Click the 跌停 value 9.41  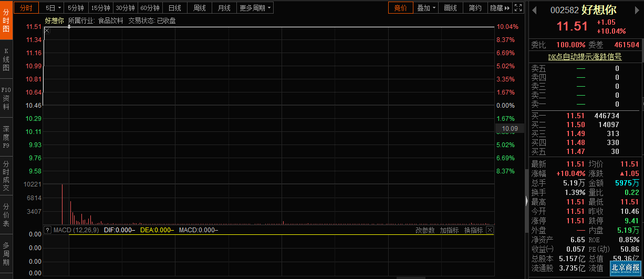pyautogui.click(x=631, y=221)
